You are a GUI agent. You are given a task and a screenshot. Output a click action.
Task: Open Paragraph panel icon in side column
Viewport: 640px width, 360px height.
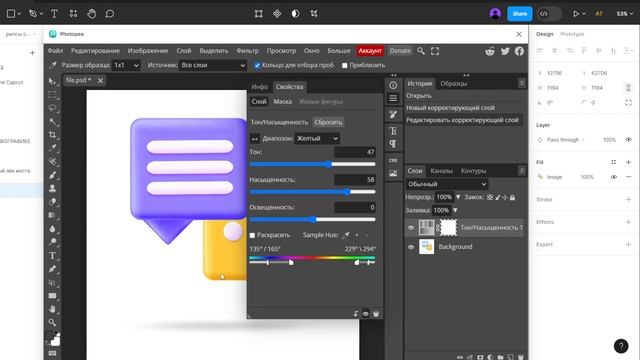pyautogui.click(x=393, y=144)
